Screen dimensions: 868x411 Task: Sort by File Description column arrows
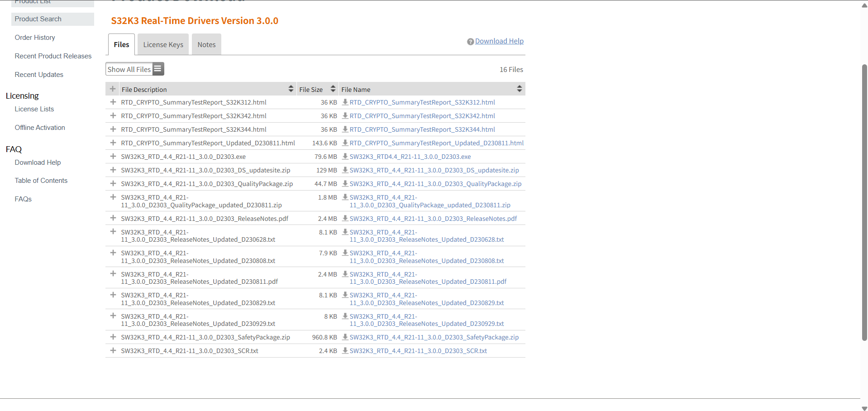(291, 89)
